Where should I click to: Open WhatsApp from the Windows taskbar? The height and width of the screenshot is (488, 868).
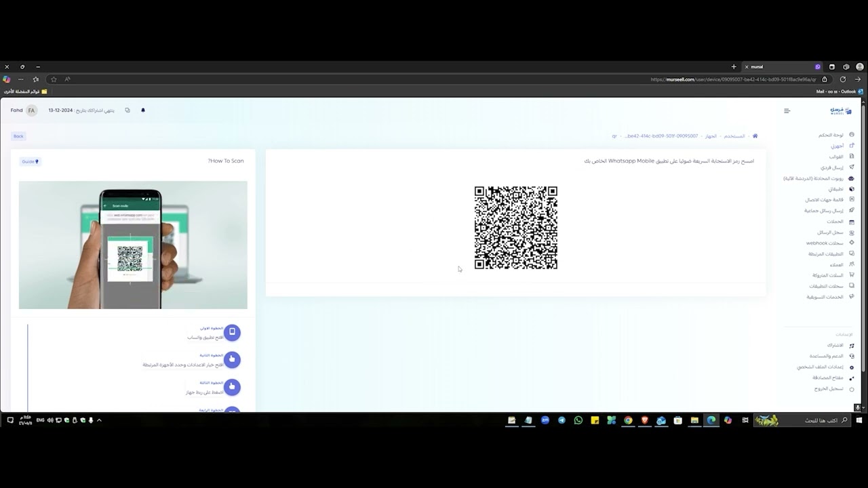[x=578, y=420]
